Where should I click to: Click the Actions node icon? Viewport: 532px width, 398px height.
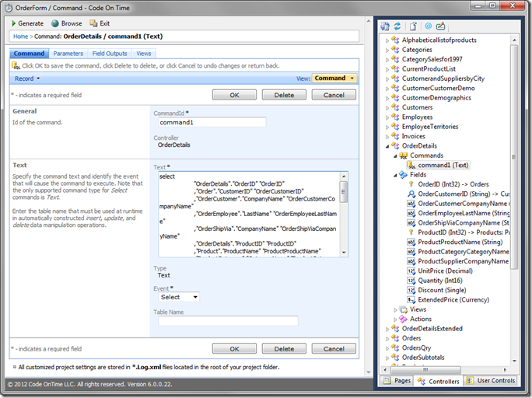(x=404, y=319)
